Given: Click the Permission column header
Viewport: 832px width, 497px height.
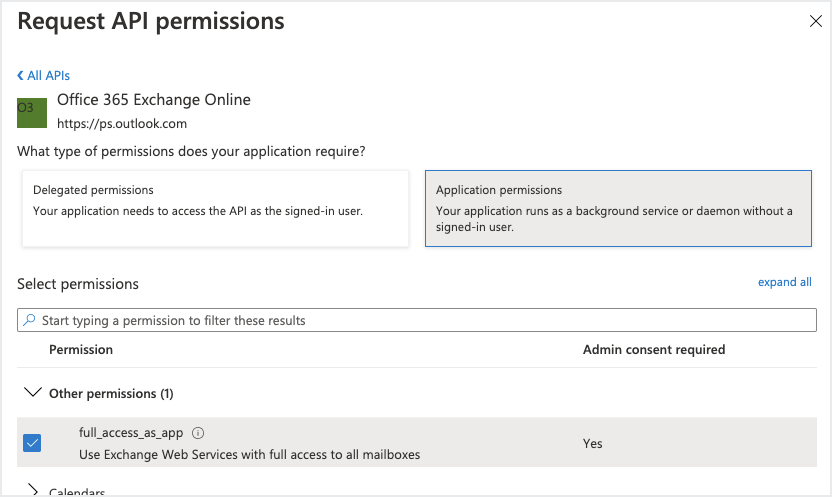Looking at the screenshot, I should pos(81,350).
